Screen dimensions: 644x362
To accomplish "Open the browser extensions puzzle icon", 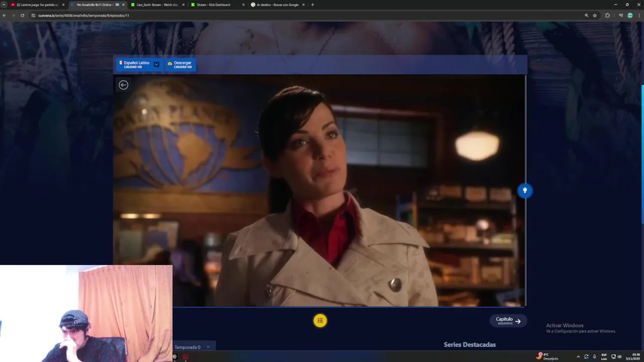I will coord(607,16).
